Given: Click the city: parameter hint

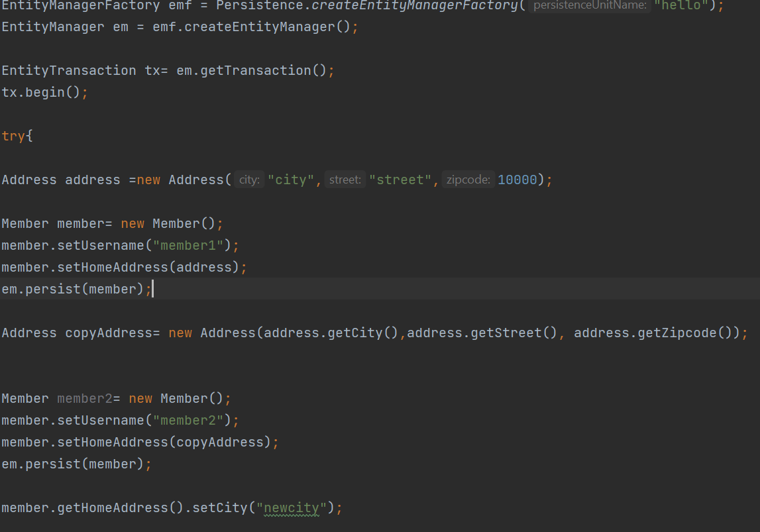Looking at the screenshot, I should pos(250,180).
